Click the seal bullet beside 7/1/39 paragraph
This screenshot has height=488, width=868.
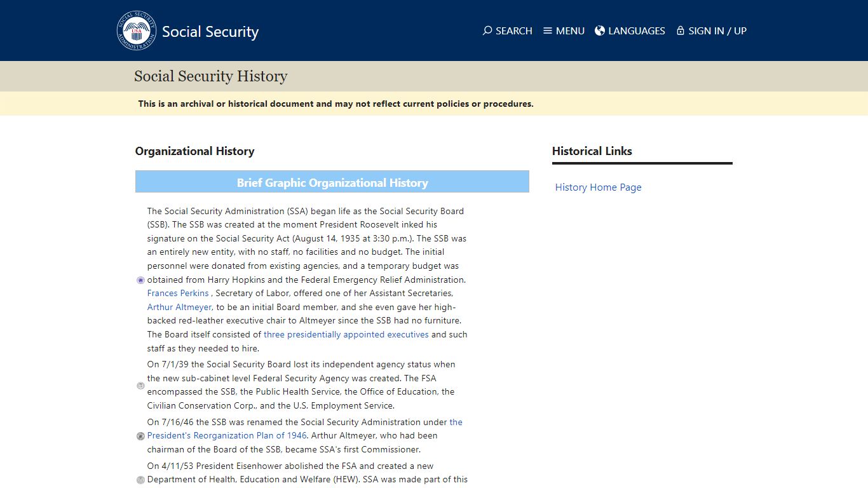click(141, 386)
